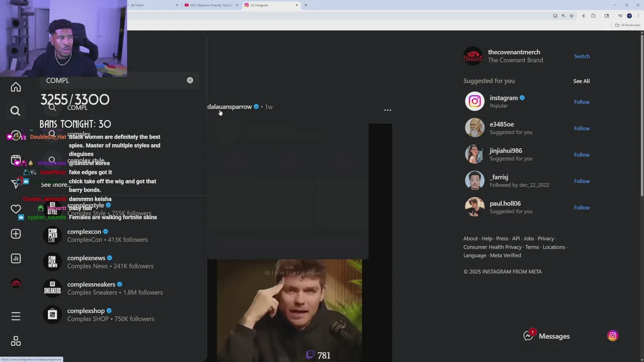Click the Search magnifier in Instagram sidebar
644x362 pixels.
pos(16,111)
